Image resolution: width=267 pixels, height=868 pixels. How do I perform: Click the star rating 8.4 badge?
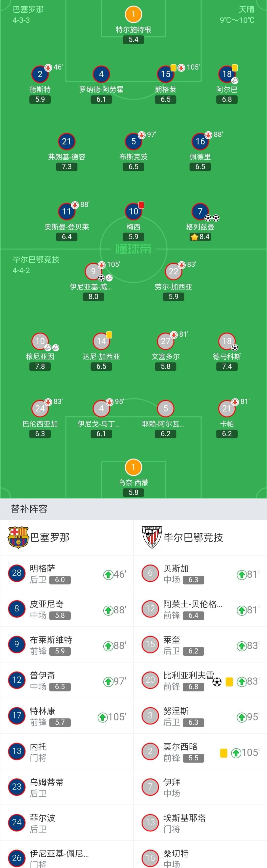200,237
